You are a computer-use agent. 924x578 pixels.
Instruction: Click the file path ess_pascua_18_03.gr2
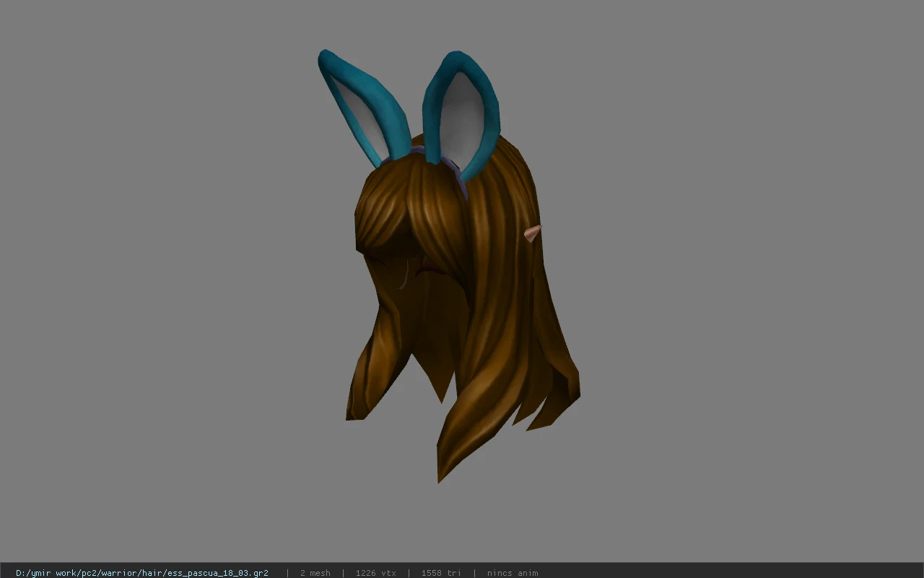point(141,573)
